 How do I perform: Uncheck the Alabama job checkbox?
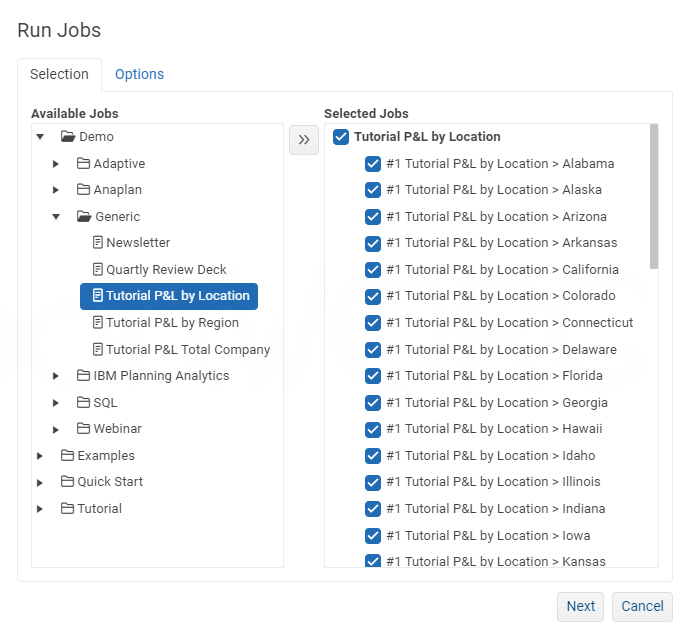click(x=373, y=164)
